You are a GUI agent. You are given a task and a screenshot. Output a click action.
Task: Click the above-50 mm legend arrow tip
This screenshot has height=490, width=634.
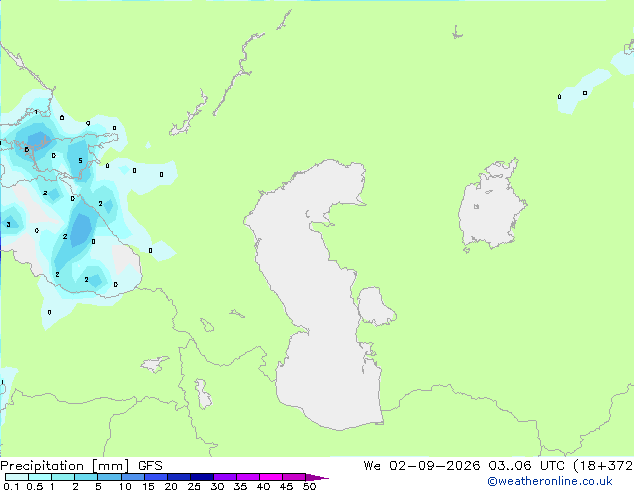pos(317,477)
